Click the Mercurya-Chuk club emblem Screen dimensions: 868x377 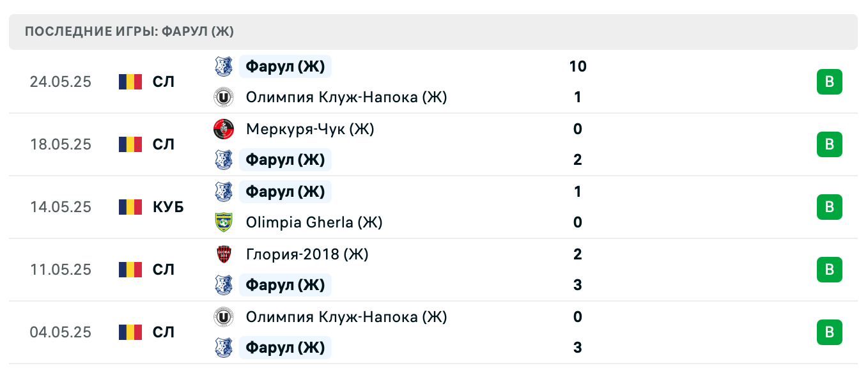pos(223,129)
